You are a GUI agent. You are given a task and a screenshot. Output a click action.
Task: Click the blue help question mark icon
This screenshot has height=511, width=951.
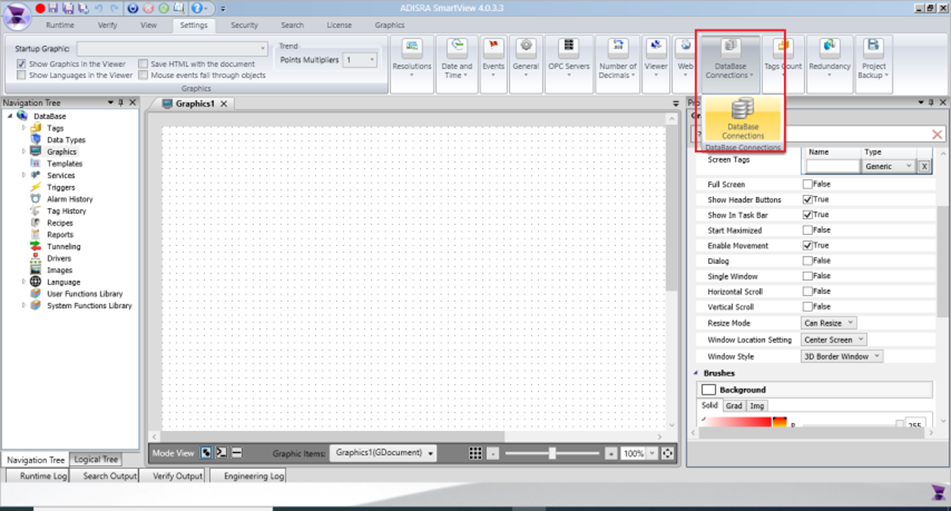pyautogui.click(x=197, y=8)
